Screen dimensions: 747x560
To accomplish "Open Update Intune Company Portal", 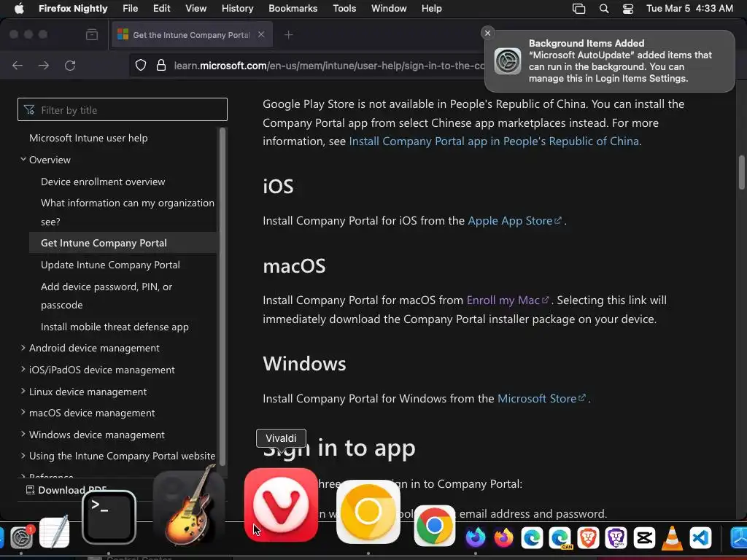I will [x=111, y=265].
